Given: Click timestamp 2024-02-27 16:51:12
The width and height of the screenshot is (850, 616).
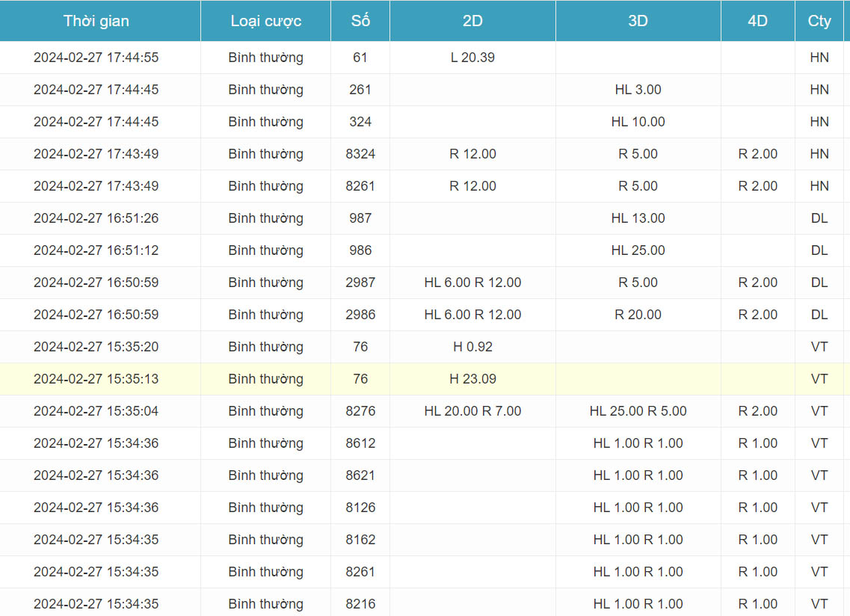Looking at the screenshot, I should (x=96, y=250).
